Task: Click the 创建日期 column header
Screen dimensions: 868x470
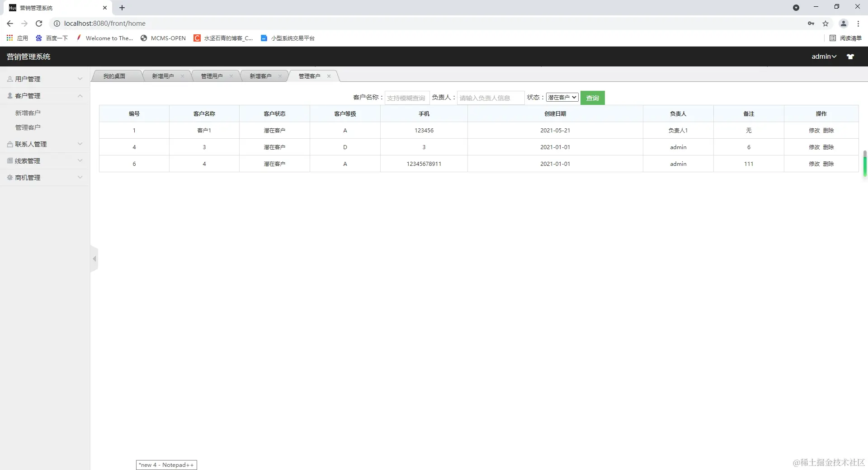Action: 555,113
